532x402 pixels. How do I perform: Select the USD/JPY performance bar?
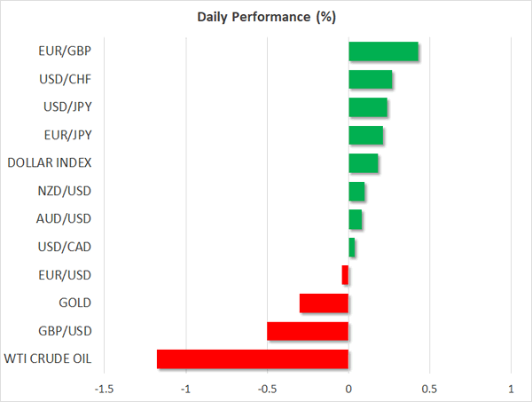pyautogui.click(x=367, y=107)
